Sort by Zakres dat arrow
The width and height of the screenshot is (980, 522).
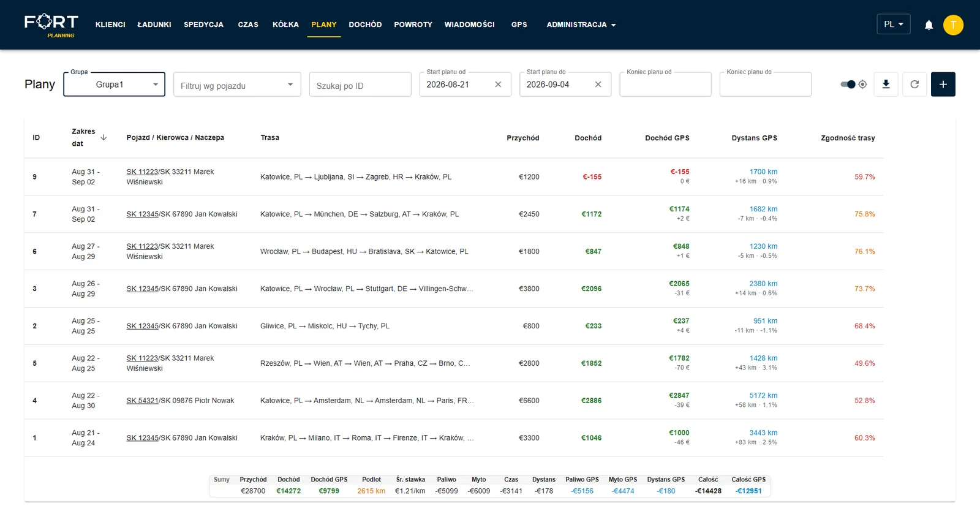[x=104, y=137]
